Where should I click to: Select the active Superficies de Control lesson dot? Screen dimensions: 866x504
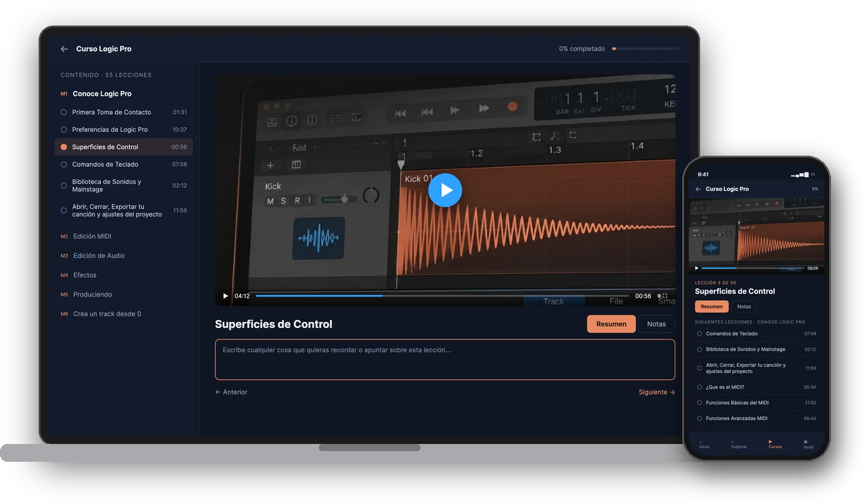[64, 147]
